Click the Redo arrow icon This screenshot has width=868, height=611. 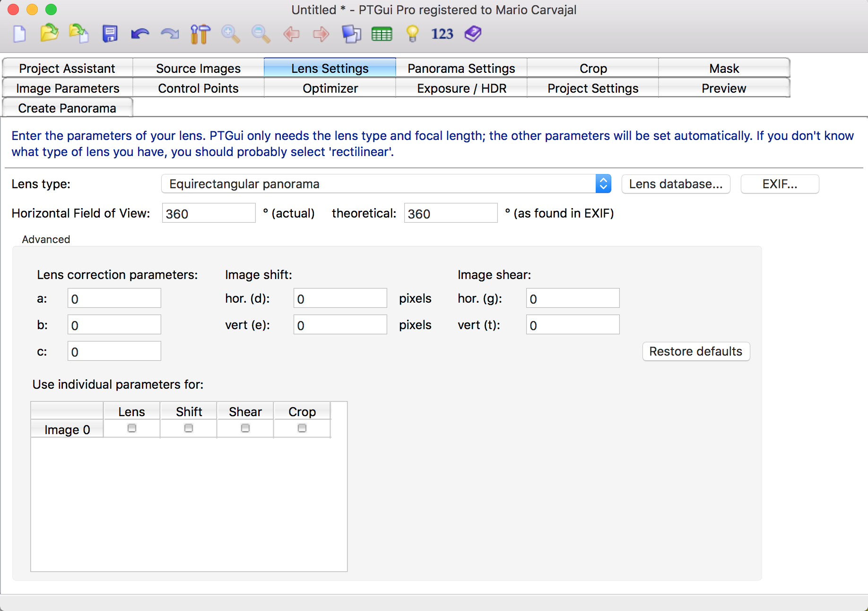click(170, 34)
